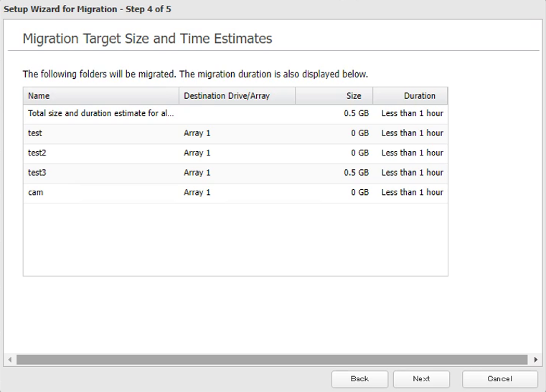546x392 pixels.
Task: Click Array 1 destination for cam
Action: (x=197, y=192)
